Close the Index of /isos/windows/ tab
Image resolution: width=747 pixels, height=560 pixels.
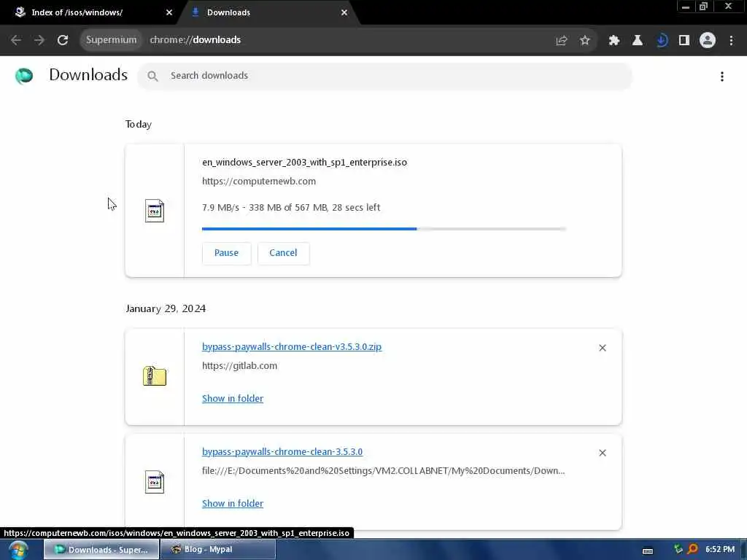tap(169, 12)
